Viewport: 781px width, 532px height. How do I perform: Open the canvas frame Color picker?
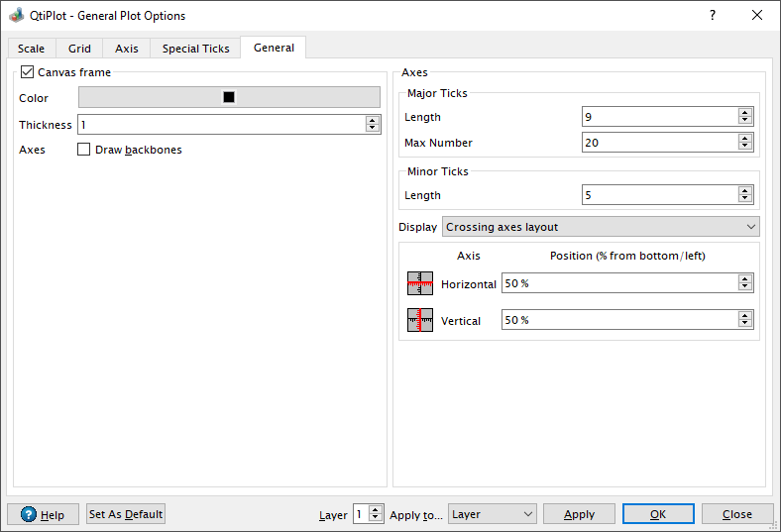point(229,97)
